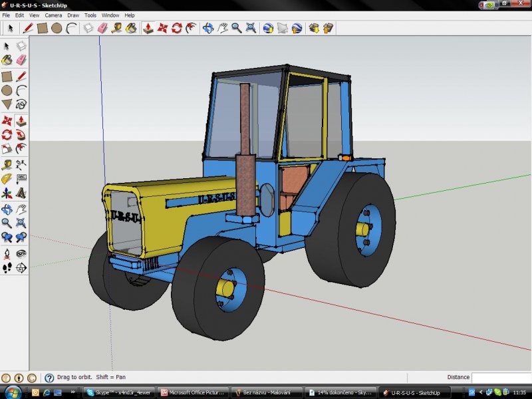Activate the Push/Pull tool in top toolbar
This screenshot has height=399, width=532.
[148, 28]
